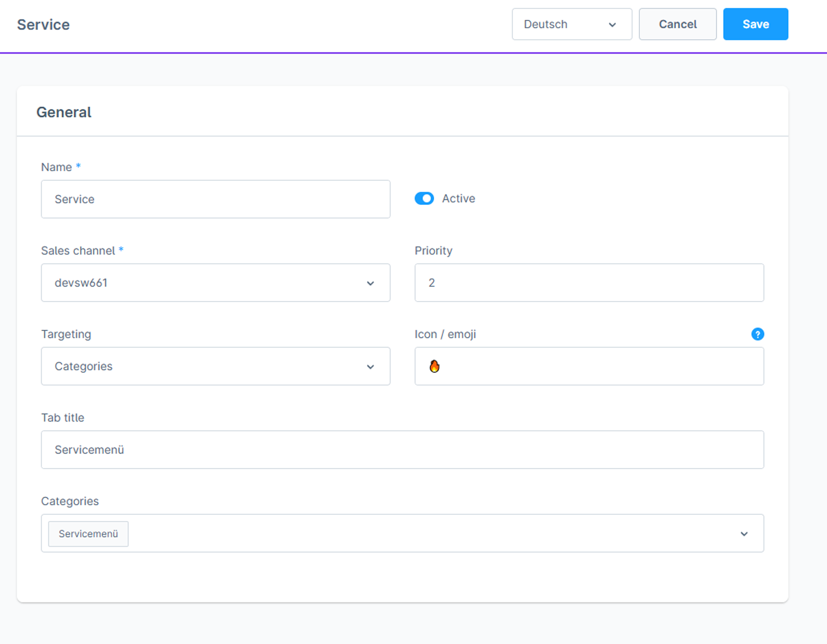Open the Deutsch language dropdown
This screenshot has height=644, width=827.
(x=572, y=24)
